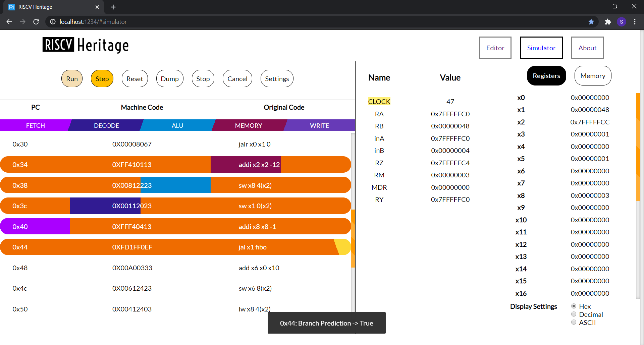
Task: Click the browser forward arrow
Action: [22, 22]
